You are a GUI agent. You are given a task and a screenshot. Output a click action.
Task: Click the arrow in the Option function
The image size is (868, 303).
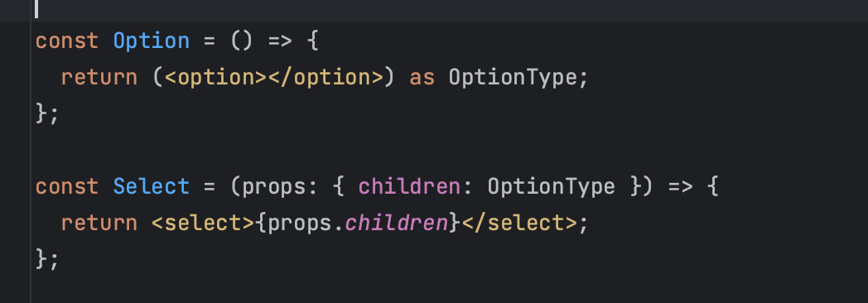pos(280,41)
